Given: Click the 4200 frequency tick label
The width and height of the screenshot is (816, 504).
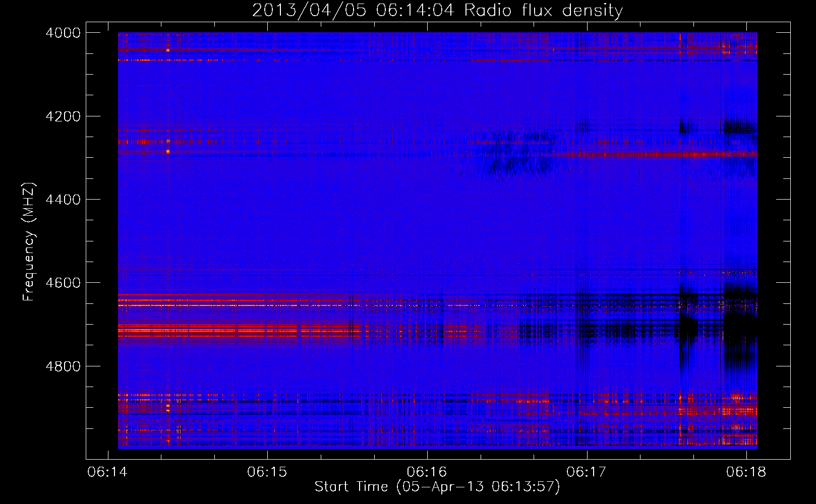Looking at the screenshot, I should coord(63,116).
